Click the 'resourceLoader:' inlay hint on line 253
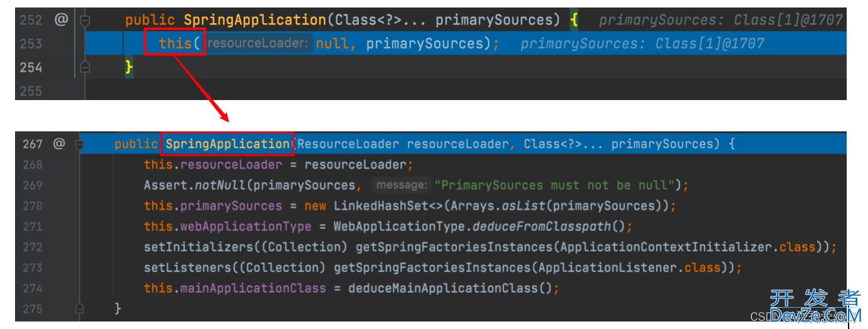Screen dimensions: 868x329 pyautogui.click(x=259, y=44)
